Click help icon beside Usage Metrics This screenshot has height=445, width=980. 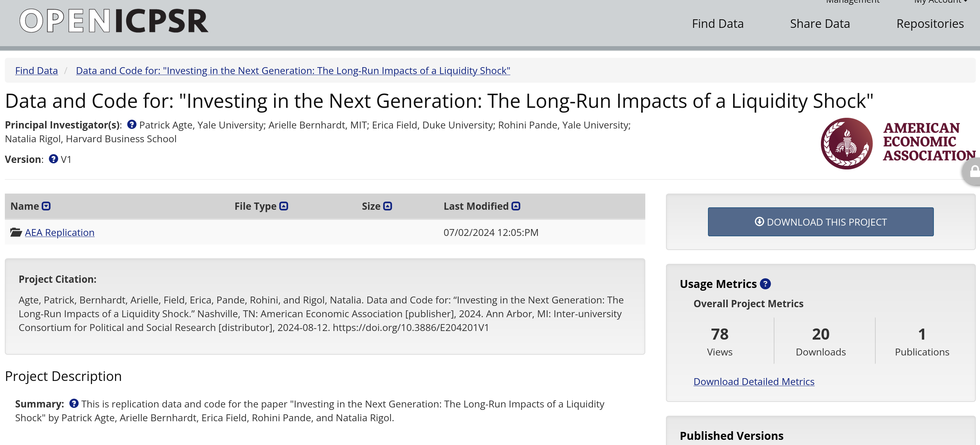pyautogui.click(x=765, y=283)
